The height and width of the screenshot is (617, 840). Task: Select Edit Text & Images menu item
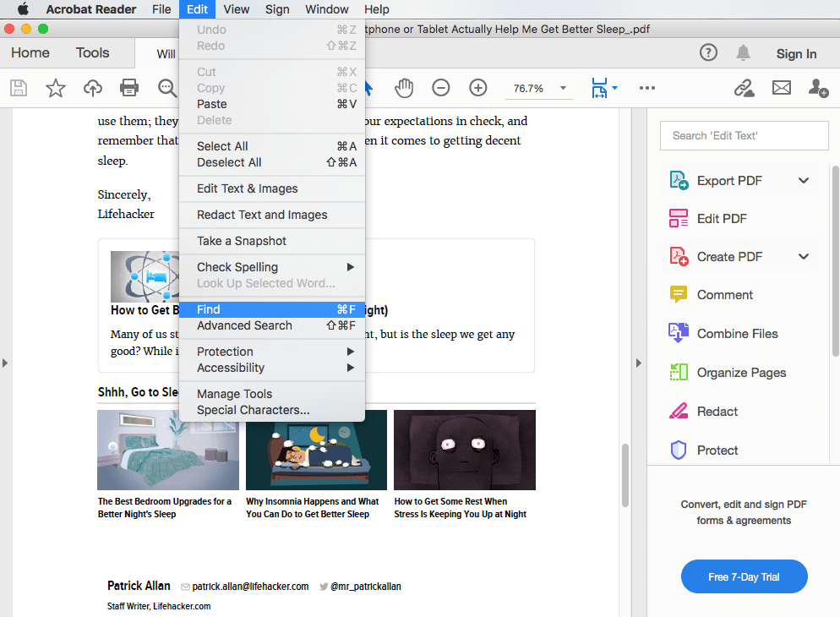[272, 188]
